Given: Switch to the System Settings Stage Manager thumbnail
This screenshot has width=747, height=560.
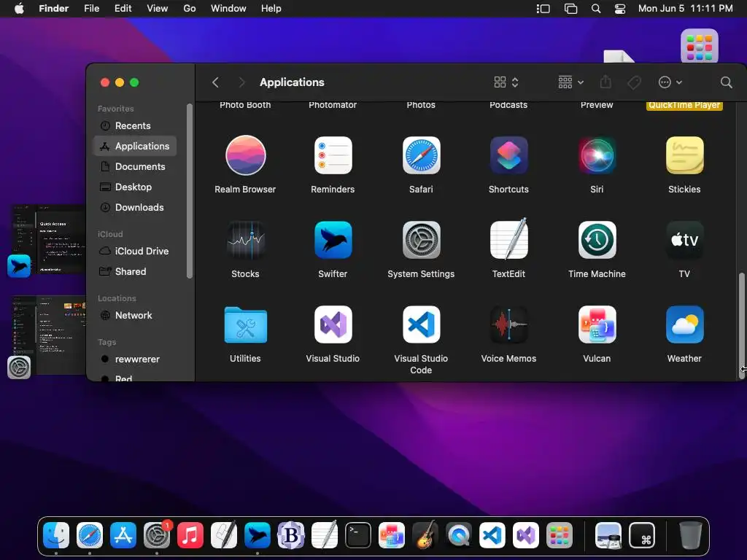Looking at the screenshot, I should tap(49, 335).
